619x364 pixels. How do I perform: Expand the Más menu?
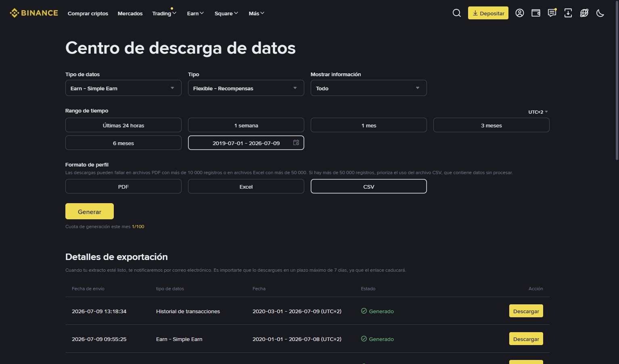pyautogui.click(x=257, y=13)
